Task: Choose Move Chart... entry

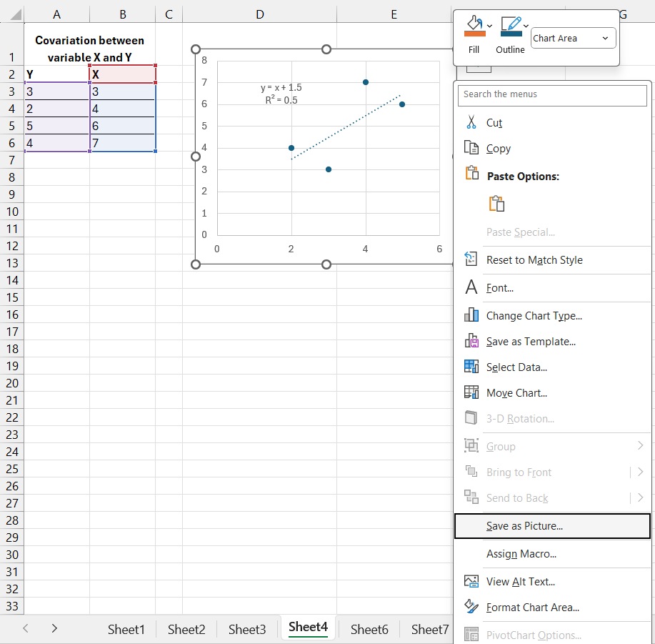Action: (516, 393)
